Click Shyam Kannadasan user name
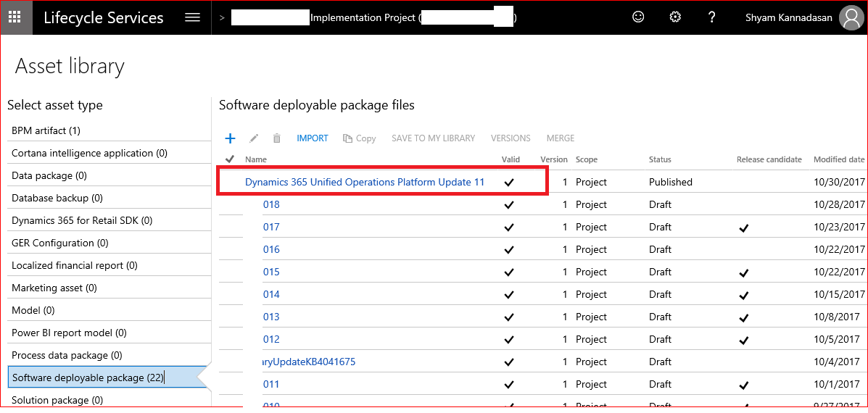This screenshot has width=868, height=413. pos(789,17)
